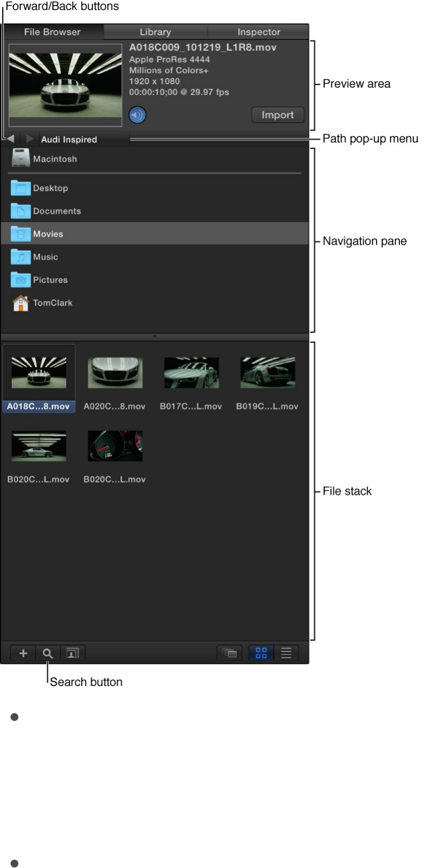This screenshot has width=425, height=868.
Task: Click the Movies folder icon
Action: click(x=21, y=234)
